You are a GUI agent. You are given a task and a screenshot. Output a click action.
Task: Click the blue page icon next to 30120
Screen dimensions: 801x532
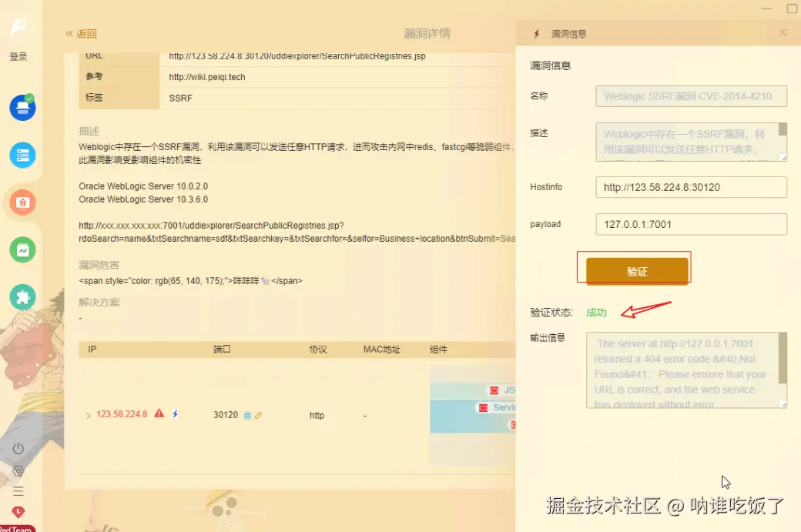pos(247,416)
